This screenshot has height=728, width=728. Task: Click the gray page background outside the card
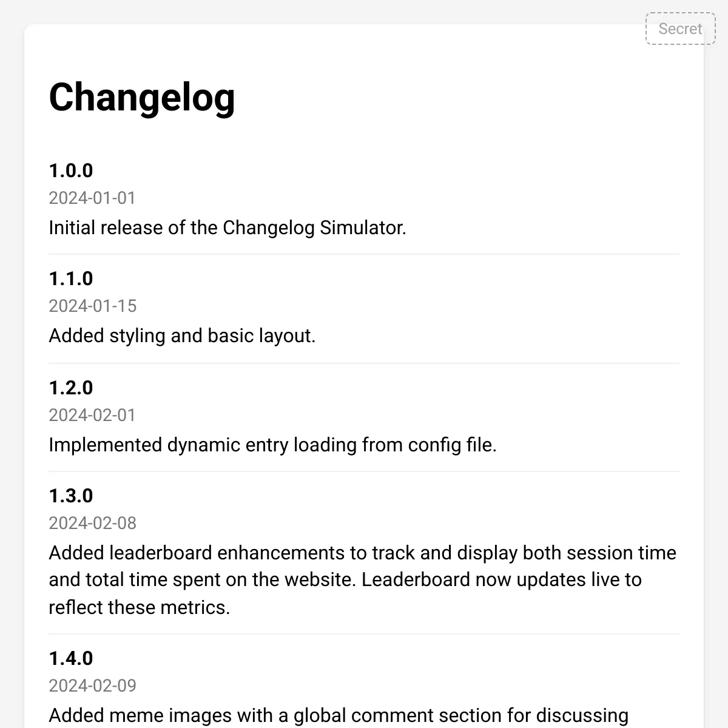tap(11, 364)
